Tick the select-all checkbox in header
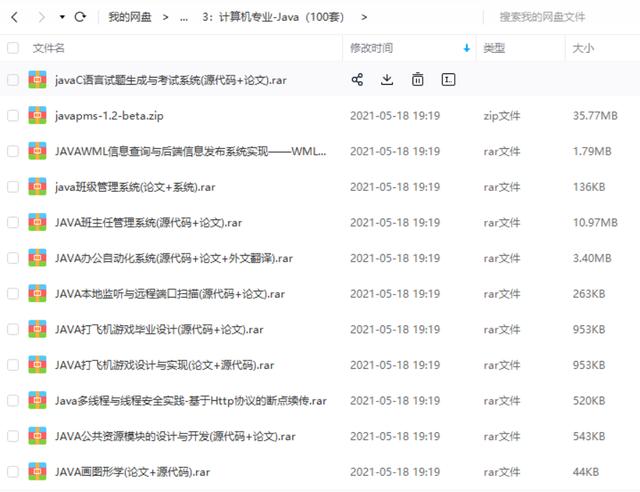This screenshot has height=492, width=640. pyautogui.click(x=13, y=48)
